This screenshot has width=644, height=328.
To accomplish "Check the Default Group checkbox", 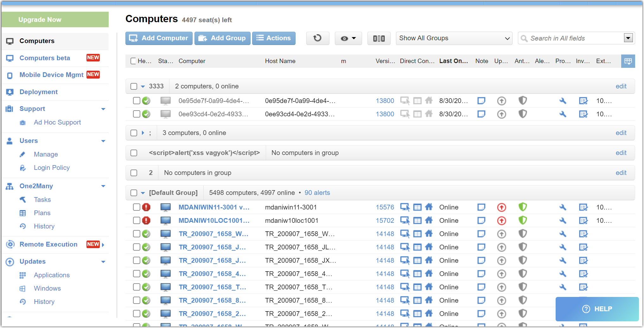I will pyautogui.click(x=134, y=193).
